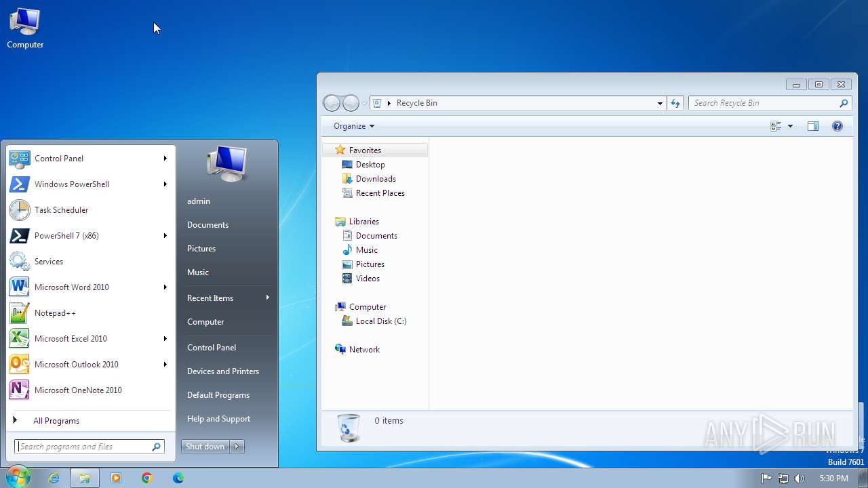Open address bar history dropdown

click(x=660, y=103)
